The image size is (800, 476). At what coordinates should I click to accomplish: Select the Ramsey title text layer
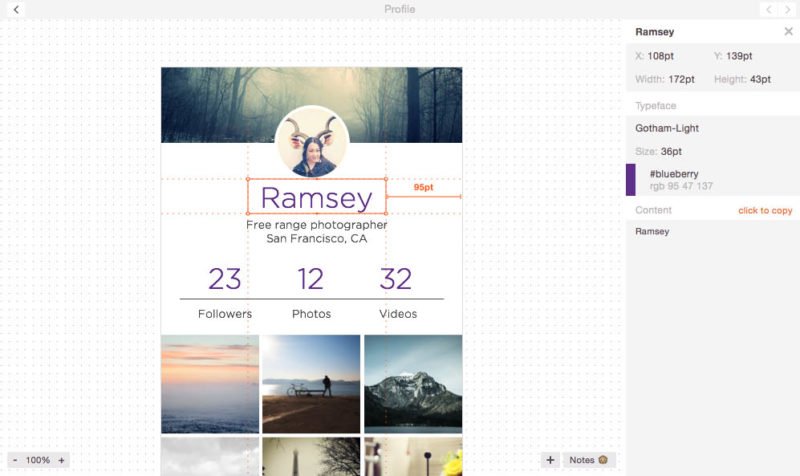coord(316,197)
